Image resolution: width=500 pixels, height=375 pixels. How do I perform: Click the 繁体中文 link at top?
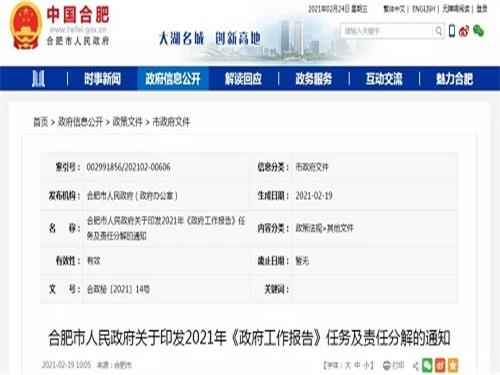pyautogui.click(x=394, y=9)
